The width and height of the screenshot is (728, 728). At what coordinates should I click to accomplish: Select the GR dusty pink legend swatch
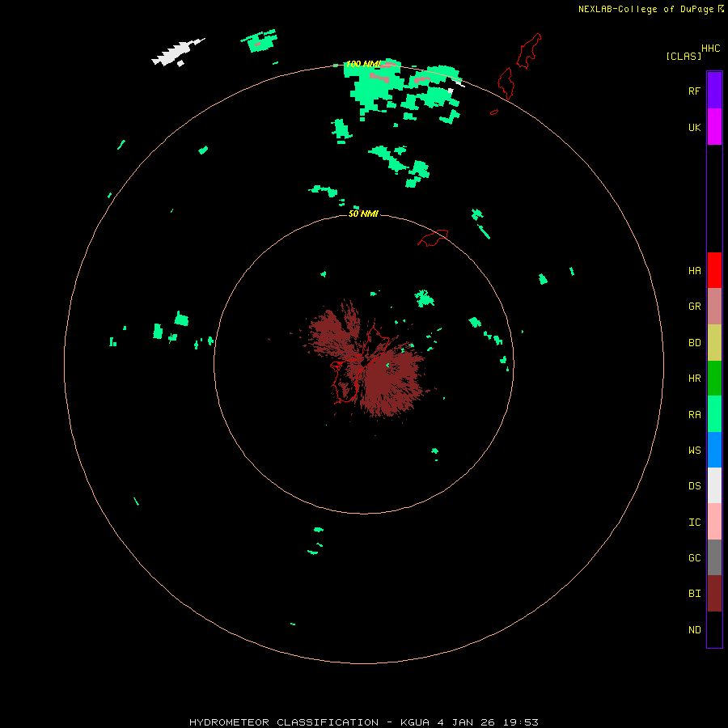click(714, 307)
